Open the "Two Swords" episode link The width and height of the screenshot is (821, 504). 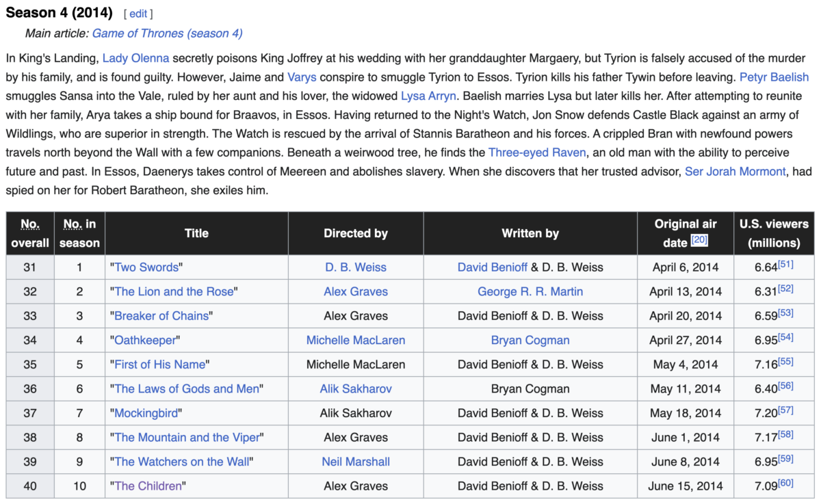pyautogui.click(x=146, y=267)
